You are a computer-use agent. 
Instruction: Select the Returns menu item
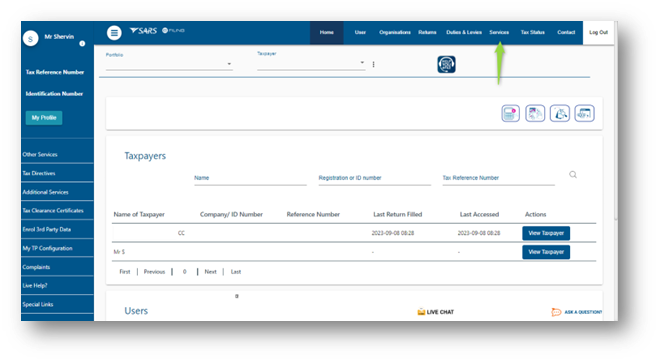[427, 32]
